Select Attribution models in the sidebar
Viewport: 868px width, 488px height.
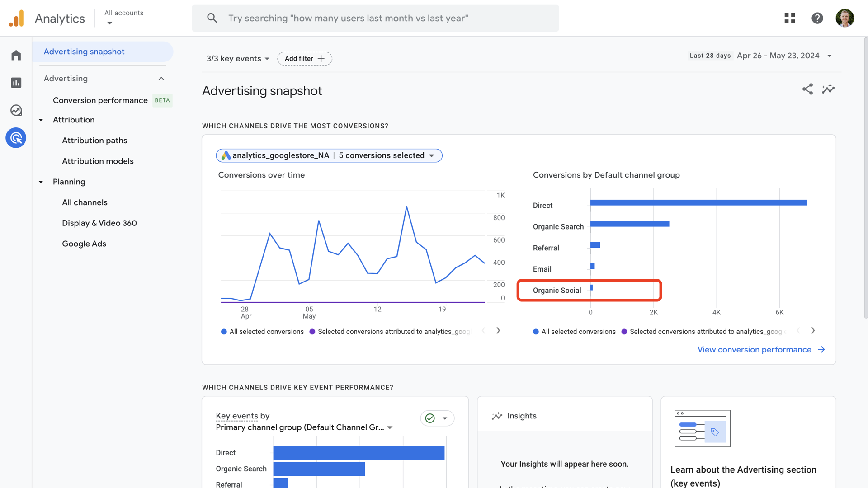pyautogui.click(x=98, y=161)
